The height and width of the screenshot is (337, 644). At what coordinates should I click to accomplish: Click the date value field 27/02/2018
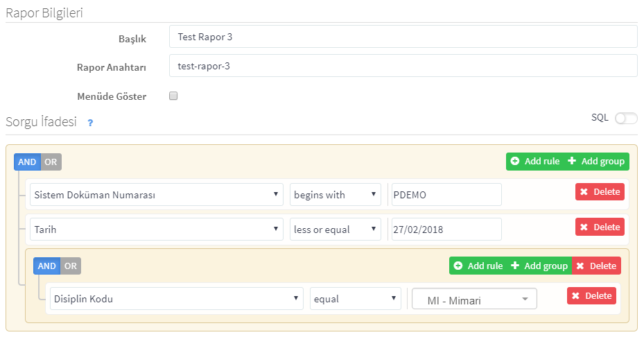446,230
